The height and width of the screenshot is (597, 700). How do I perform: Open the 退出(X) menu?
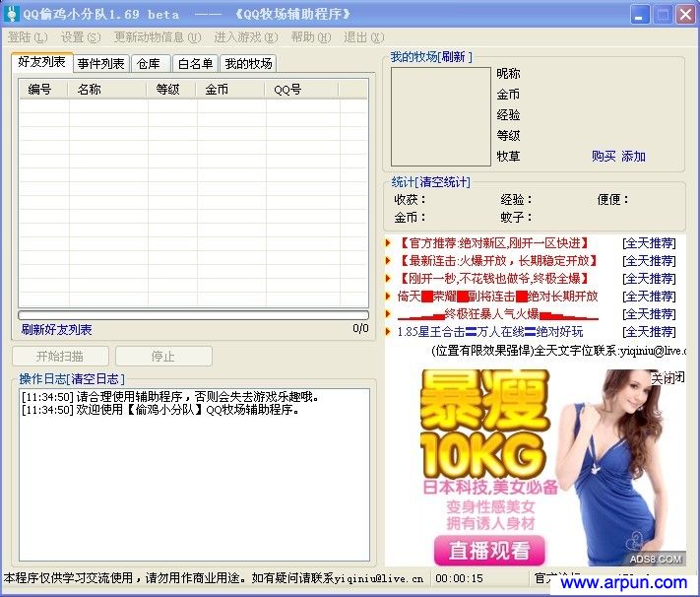click(364, 37)
